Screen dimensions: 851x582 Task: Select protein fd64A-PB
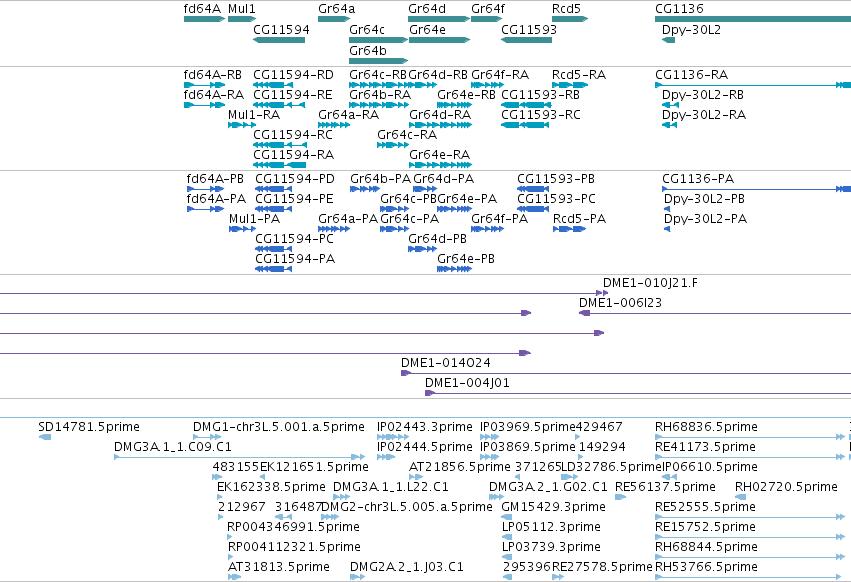205,189
